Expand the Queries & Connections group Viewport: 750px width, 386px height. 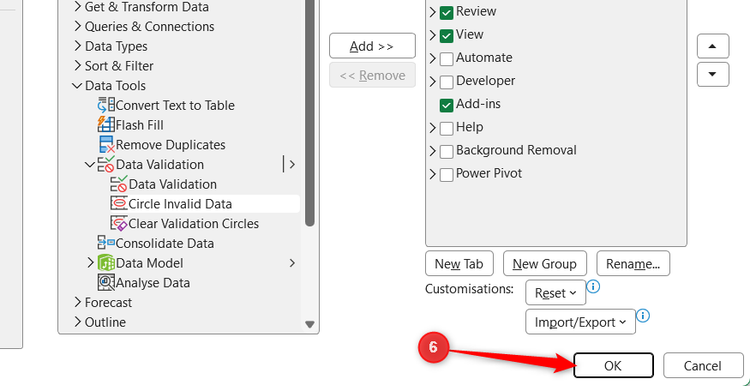point(78,26)
